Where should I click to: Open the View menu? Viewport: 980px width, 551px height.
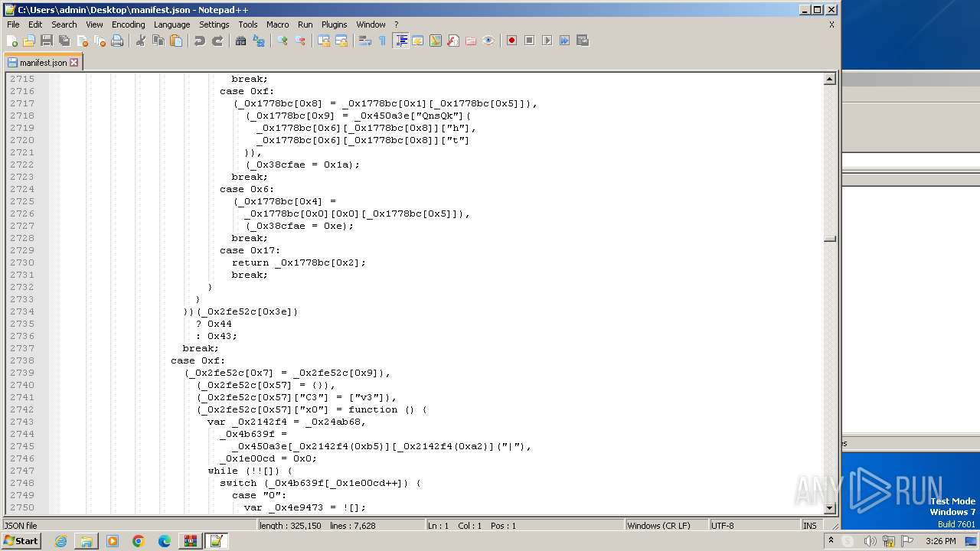coord(94,24)
